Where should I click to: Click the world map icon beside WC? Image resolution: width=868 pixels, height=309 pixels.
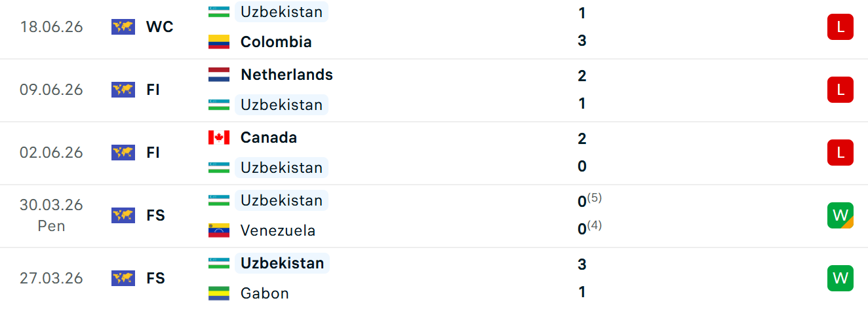[x=123, y=27]
